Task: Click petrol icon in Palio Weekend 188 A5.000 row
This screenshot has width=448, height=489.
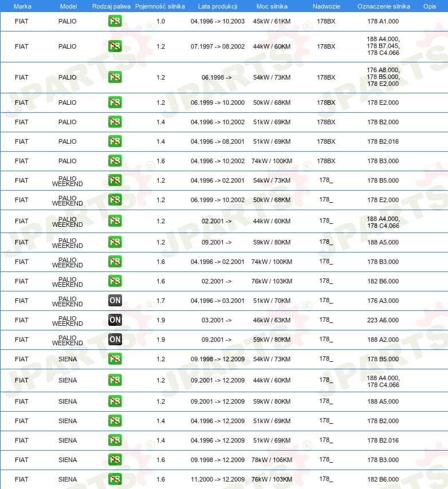Action: (115, 242)
